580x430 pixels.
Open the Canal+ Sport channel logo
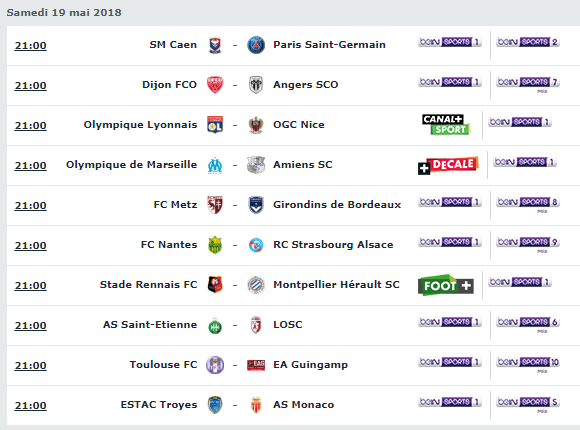pos(446,125)
